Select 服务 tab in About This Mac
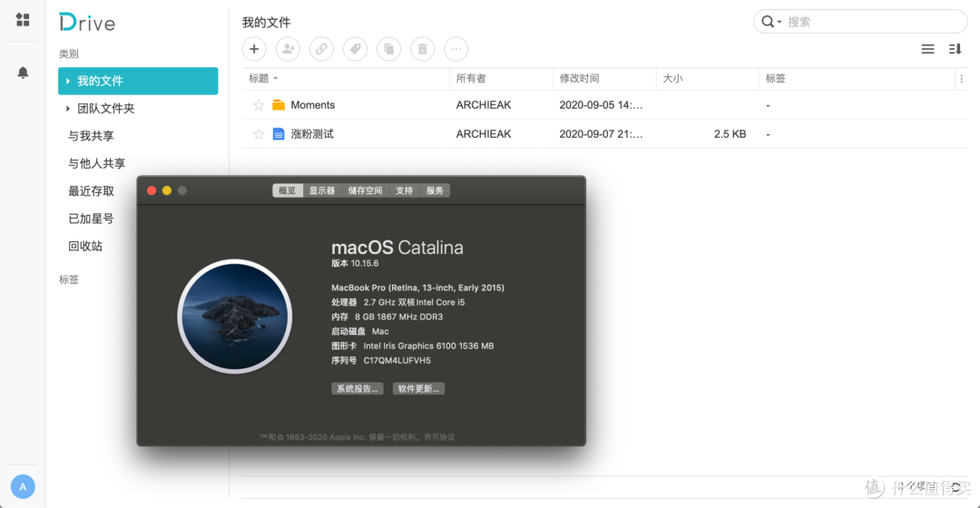The image size is (980, 508). tap(435, 190)
